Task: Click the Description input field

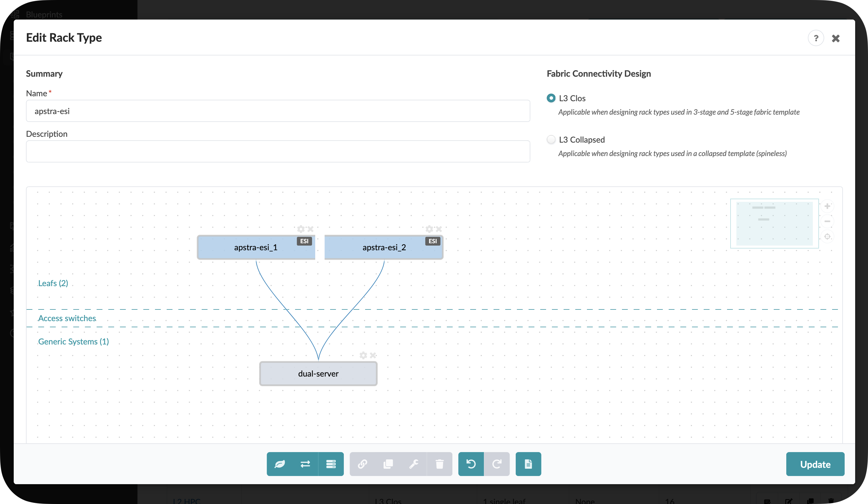Action: (x=278, y=151)
